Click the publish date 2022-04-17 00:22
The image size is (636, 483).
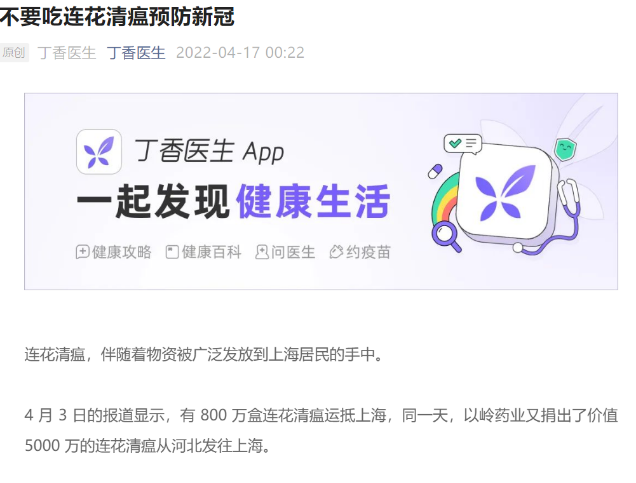(x=240, y=53)
